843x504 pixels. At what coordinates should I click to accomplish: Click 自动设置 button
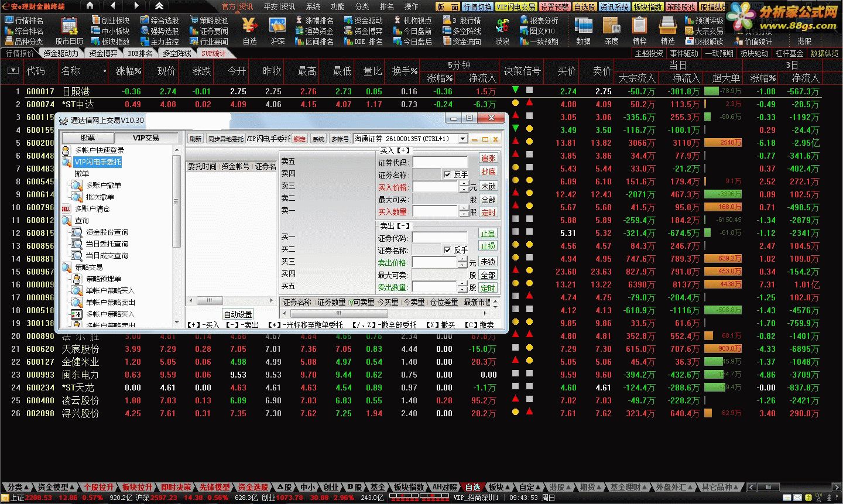click(238, 314)
